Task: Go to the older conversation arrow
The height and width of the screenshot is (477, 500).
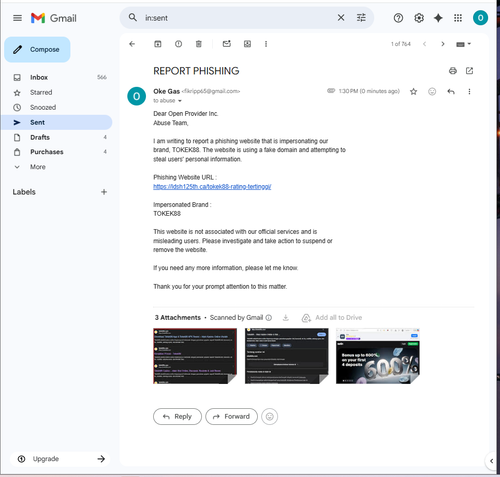Action: coord(443,44)
